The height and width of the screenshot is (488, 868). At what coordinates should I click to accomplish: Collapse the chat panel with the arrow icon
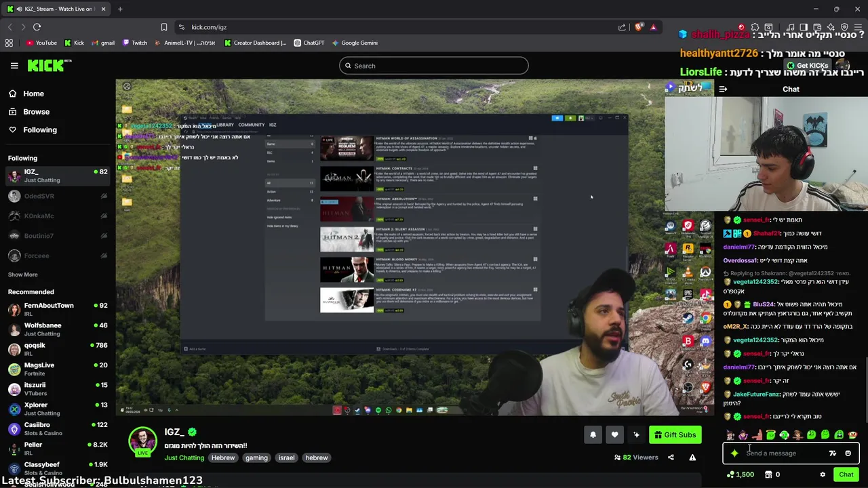(x=723, y=89)
